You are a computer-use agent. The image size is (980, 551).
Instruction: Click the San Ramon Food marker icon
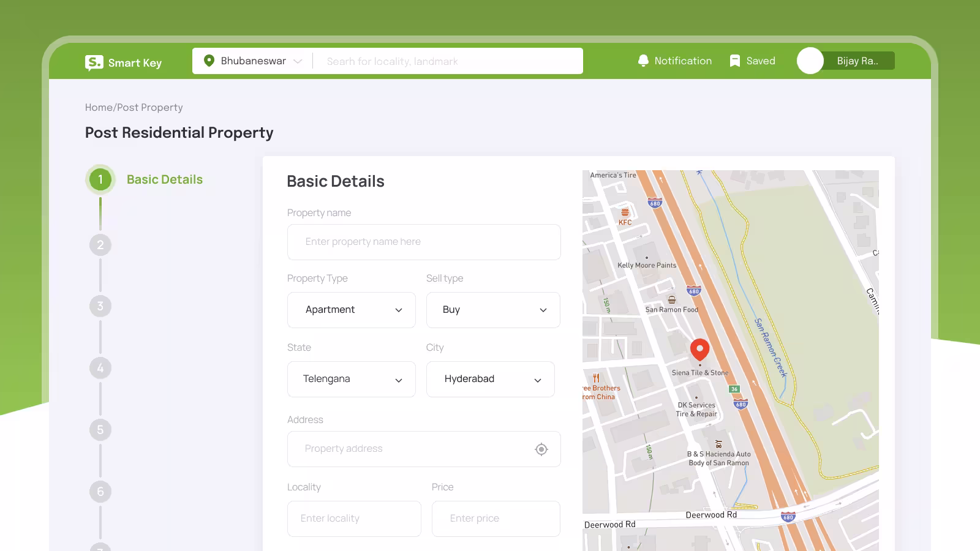[x=672, y=300]
